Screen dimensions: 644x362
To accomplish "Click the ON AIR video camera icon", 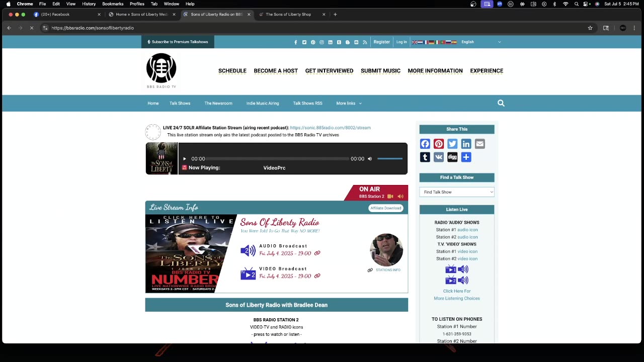I will point(390,197).
